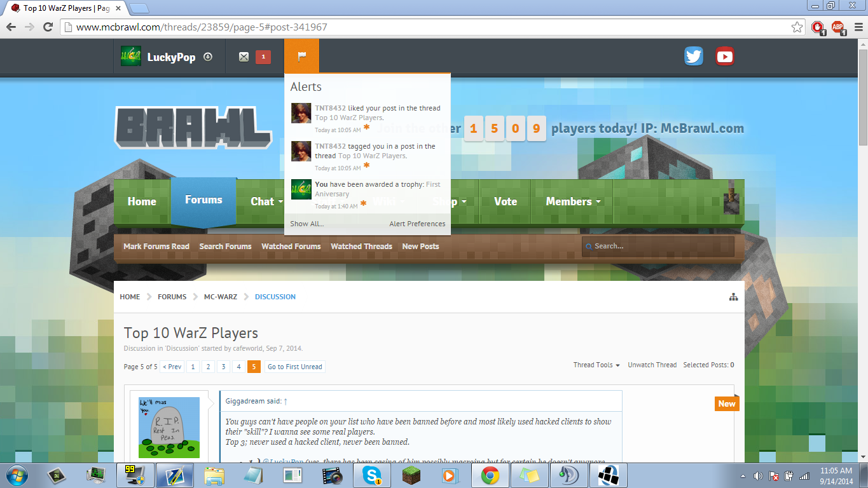The width and height of the screenshot is (868, 488).
Task: Open Watched Forums
Action: coord(291,247)
